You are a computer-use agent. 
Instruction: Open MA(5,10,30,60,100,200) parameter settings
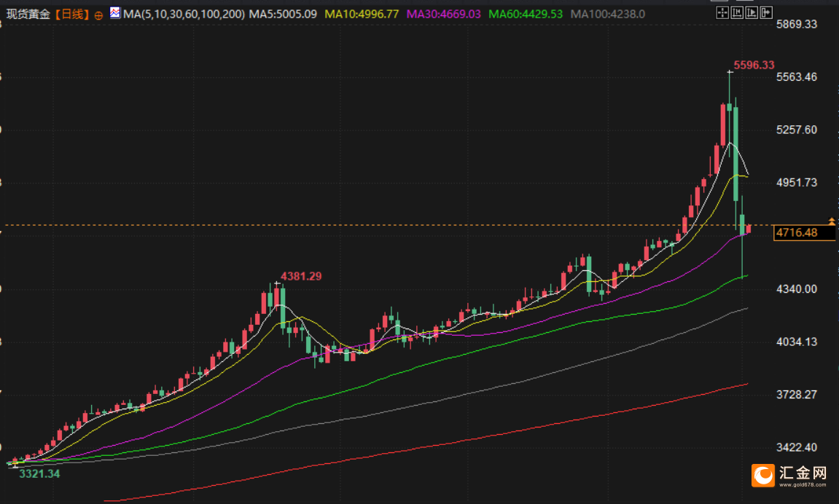(184, 14)
